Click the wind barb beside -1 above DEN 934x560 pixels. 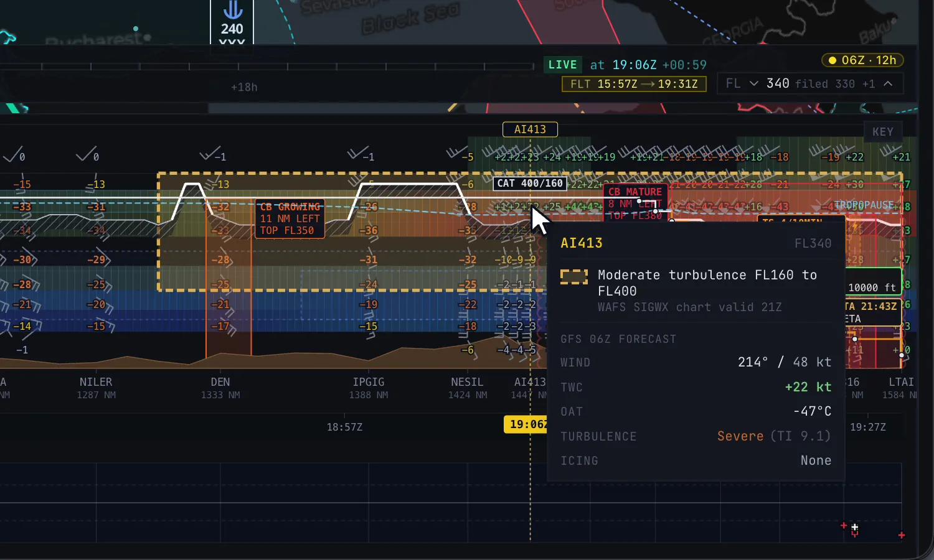coord(210,153)
